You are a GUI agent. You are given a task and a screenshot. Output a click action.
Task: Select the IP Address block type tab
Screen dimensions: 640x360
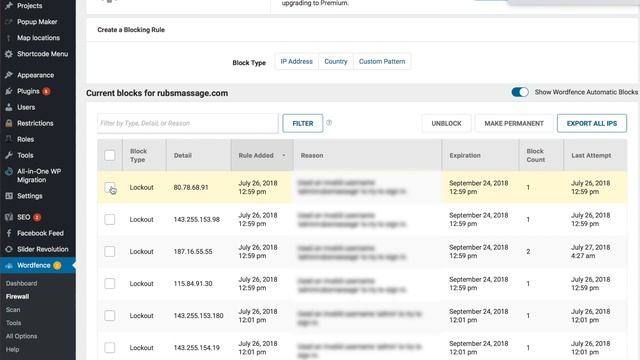tap(296, 62)
